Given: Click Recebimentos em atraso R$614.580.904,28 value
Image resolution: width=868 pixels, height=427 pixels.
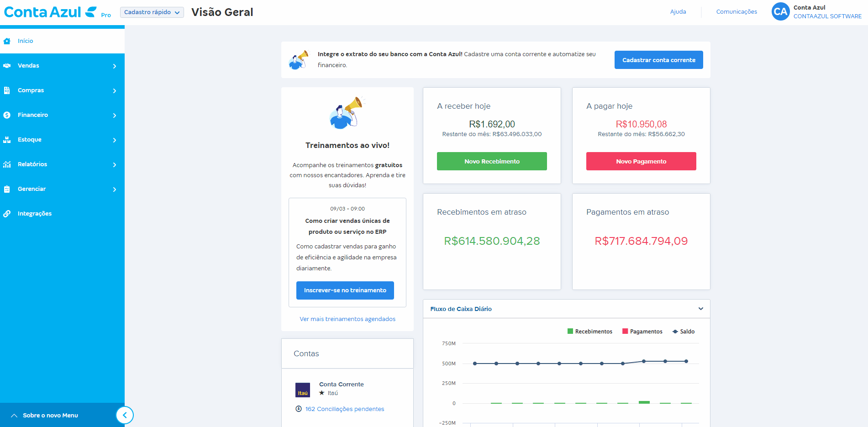Looking at the screenshot, I should point(492,241).
